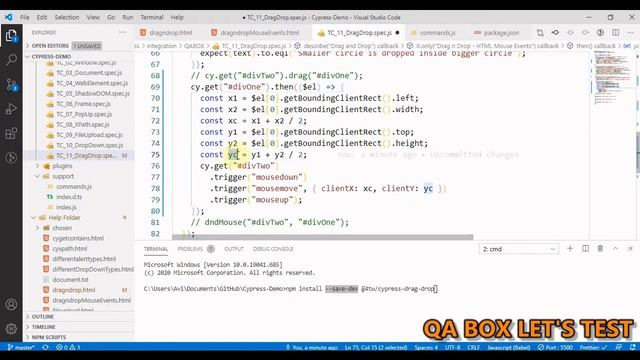The image size is (640, 360).
Task: Open the View menu
Action: pyautogui.click(x=93, y=18)
